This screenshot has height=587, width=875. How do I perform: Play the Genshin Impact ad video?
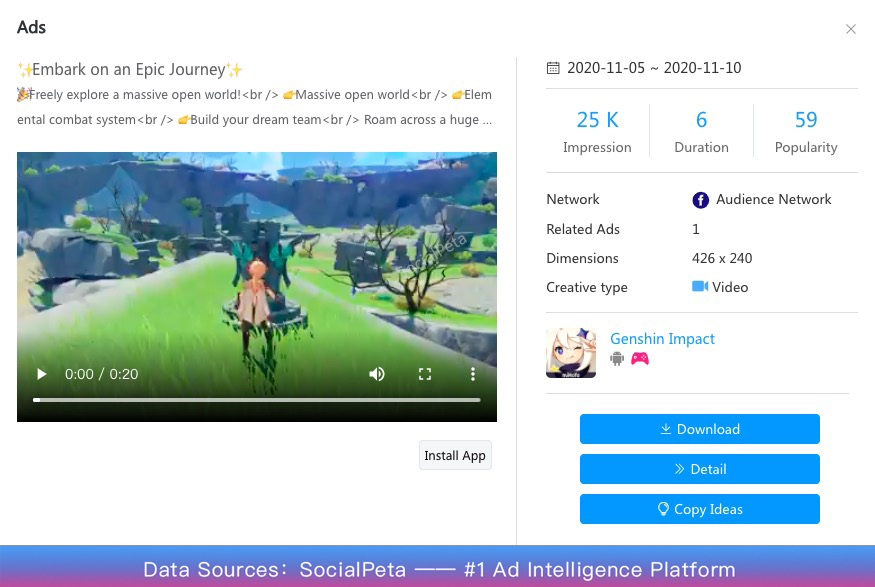point(42,374)
